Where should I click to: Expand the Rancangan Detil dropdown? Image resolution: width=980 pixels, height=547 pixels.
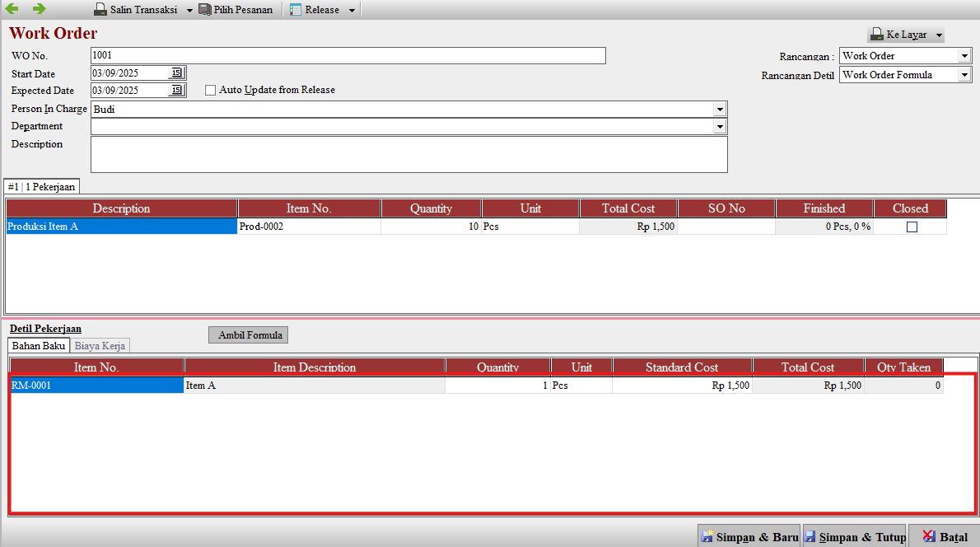[964, 75]
